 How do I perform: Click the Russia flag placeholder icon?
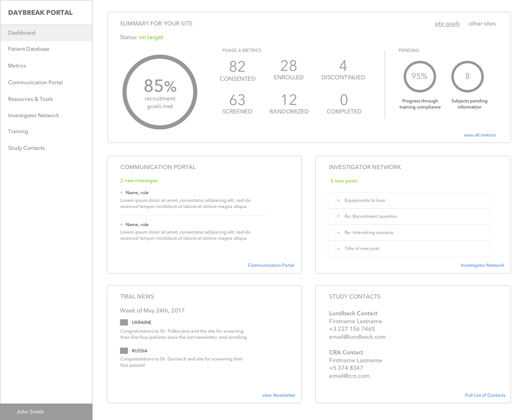124,351
